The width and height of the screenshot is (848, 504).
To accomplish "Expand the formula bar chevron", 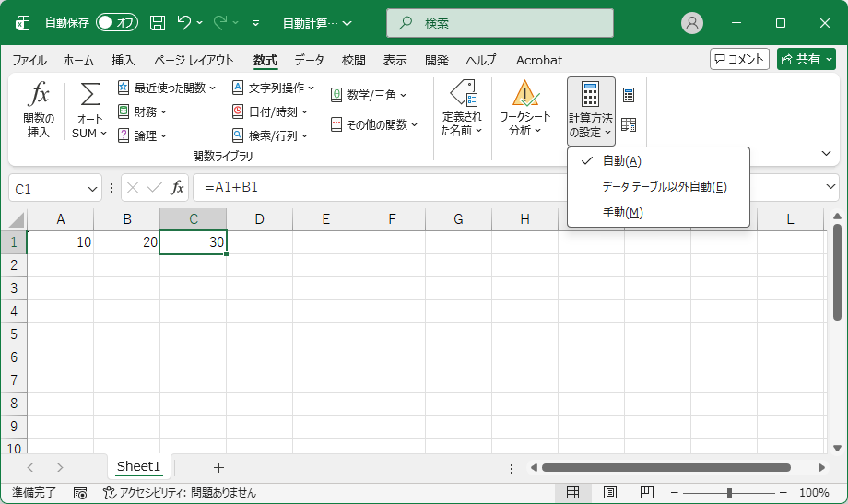I will point(830,187).
